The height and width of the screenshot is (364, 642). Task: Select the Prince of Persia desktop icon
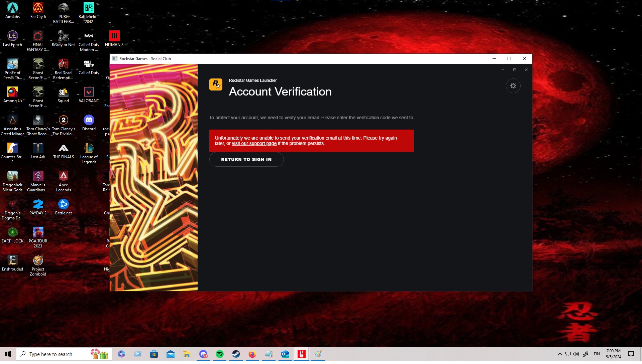(13, 69)
